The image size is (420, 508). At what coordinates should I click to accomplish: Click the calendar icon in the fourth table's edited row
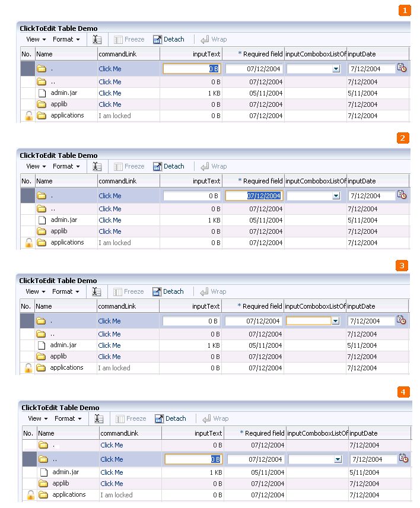(403, 459)
